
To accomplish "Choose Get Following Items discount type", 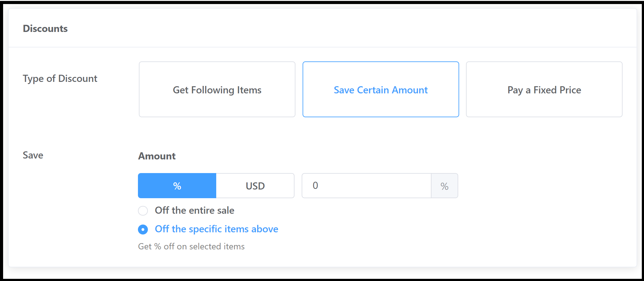I will (x=217, y=90).
